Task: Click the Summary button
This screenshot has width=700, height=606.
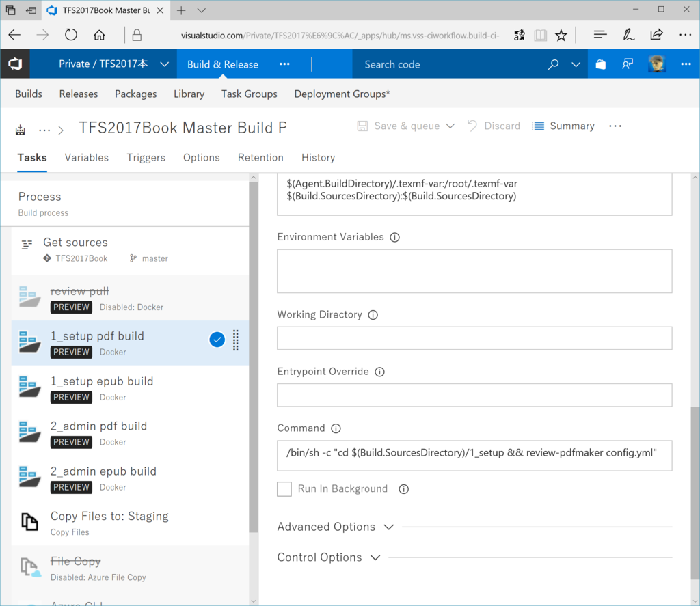Action: coord(563,126)
